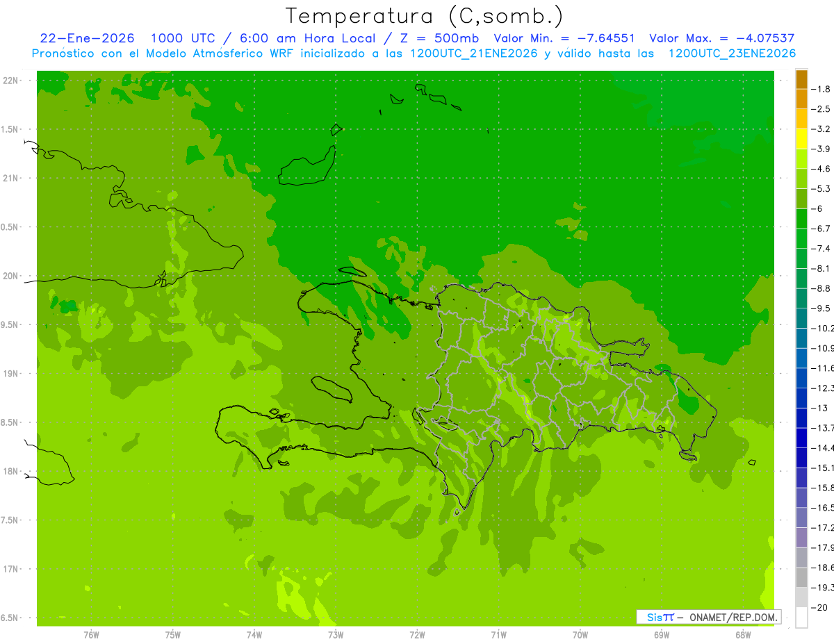The width and height of the screenshot is (834, 644).
Task: Click the "-1.8" colorbar label
Action: coord(821,89)
